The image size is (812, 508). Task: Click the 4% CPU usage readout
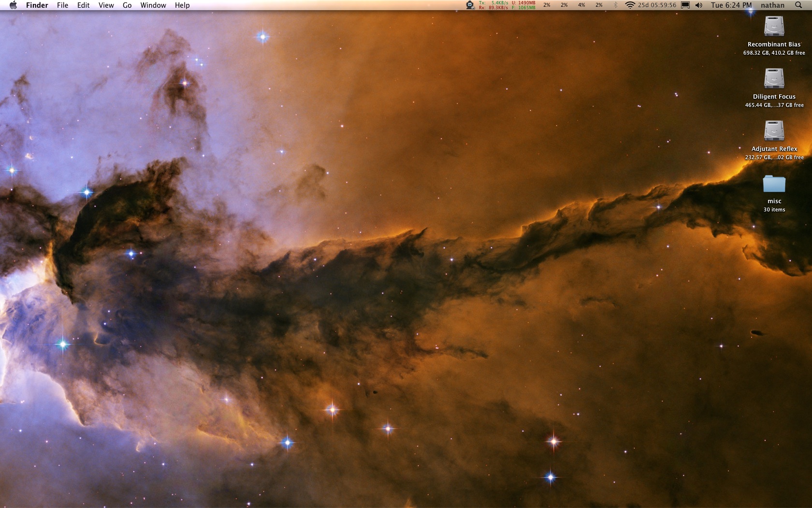(581, 5)
